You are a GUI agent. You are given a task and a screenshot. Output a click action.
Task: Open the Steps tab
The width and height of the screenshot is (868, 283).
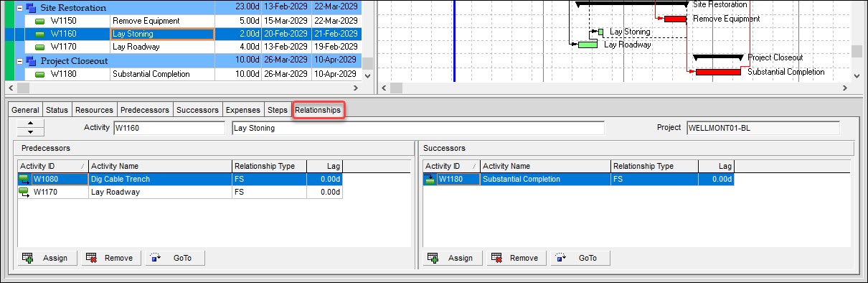point(277,110)
